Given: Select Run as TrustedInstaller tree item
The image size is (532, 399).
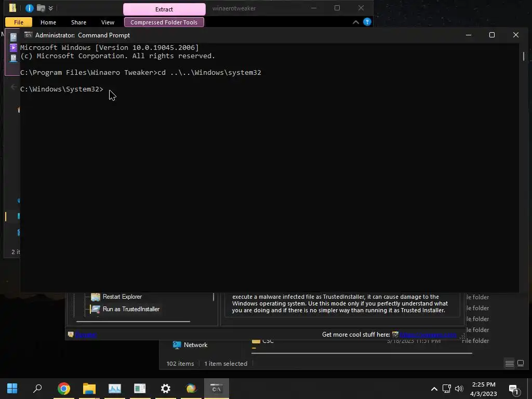Looking at the screenshot, I should 131,309.
